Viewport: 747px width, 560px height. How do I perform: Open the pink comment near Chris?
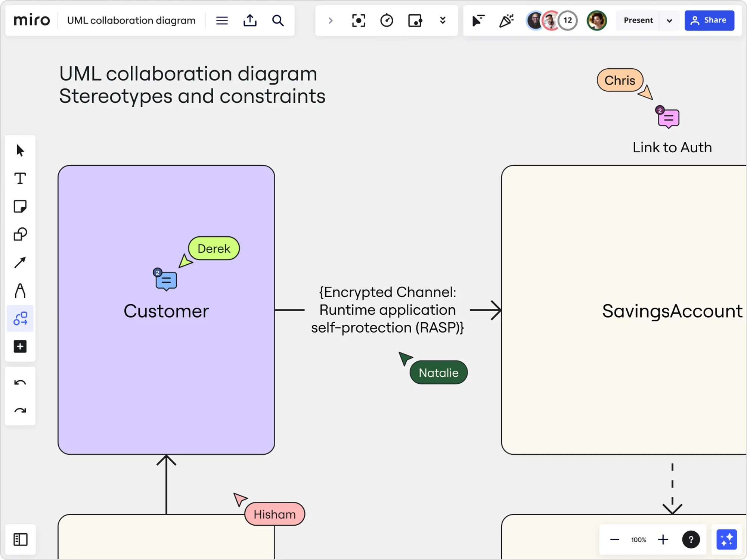click(x=668, y=118)
